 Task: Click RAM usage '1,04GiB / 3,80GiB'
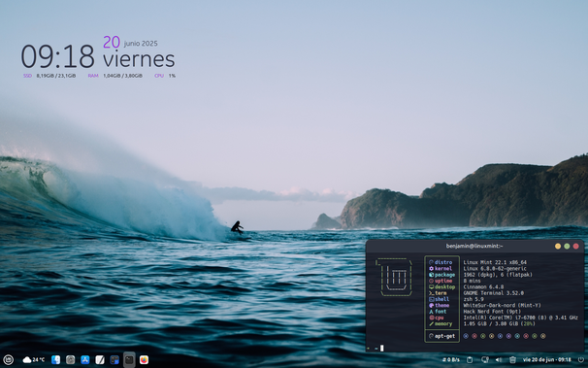click(122, 76)
